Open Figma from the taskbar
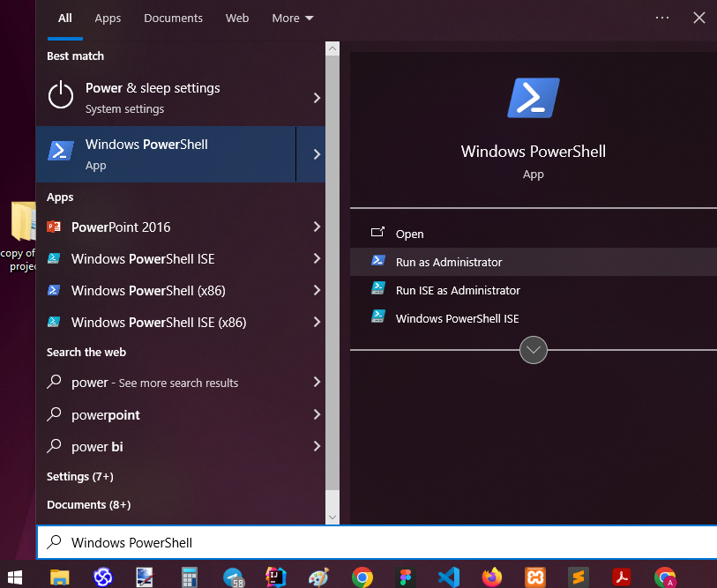Viewport: 717px width, 588px height. click(x=405, y=577)
